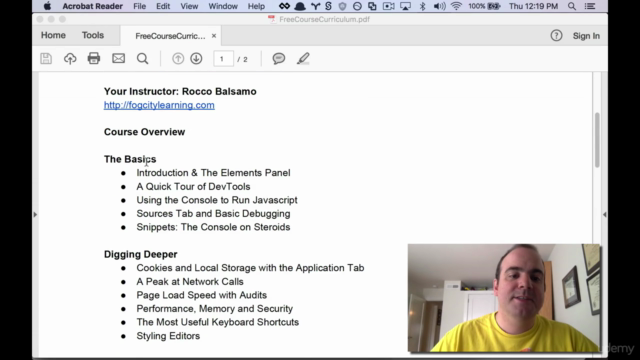Open the File menu
The width and height of the screenshot is (640, 360).
click(x=140, y=6)
